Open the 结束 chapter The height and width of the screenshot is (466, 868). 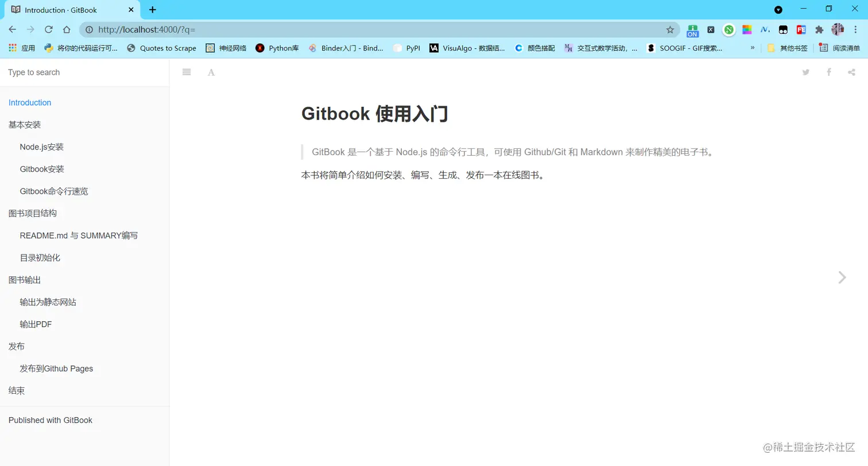(x=17, y=391)
